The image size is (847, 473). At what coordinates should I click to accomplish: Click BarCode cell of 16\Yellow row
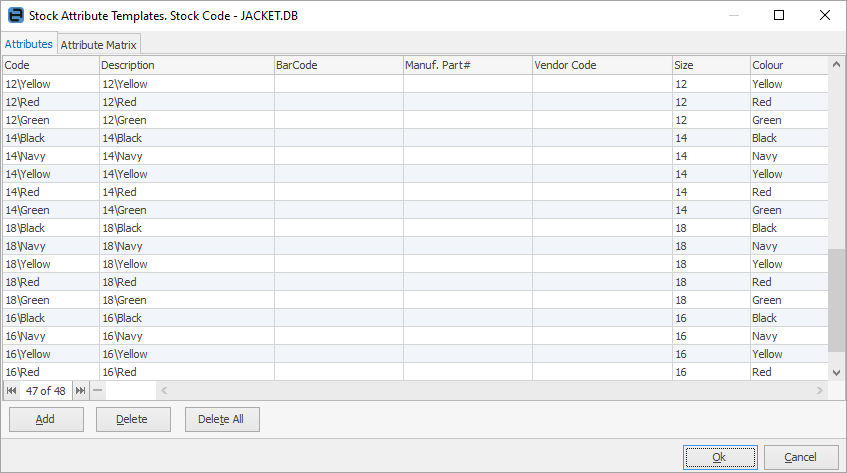point(339,354)
